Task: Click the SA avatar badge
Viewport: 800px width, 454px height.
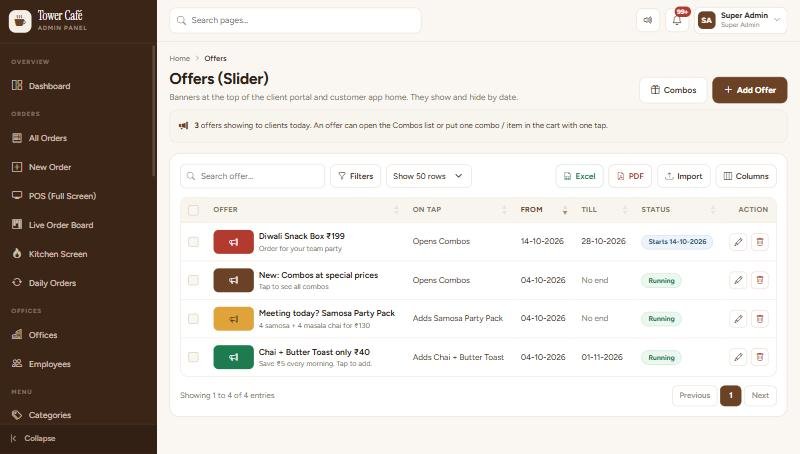Action: click(x=707, y=20)
